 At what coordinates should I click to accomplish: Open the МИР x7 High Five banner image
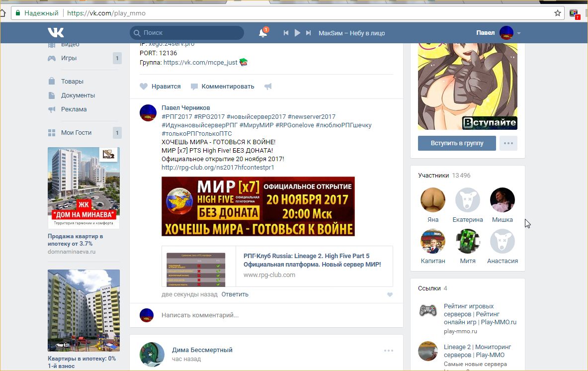(x=258, y=206)
